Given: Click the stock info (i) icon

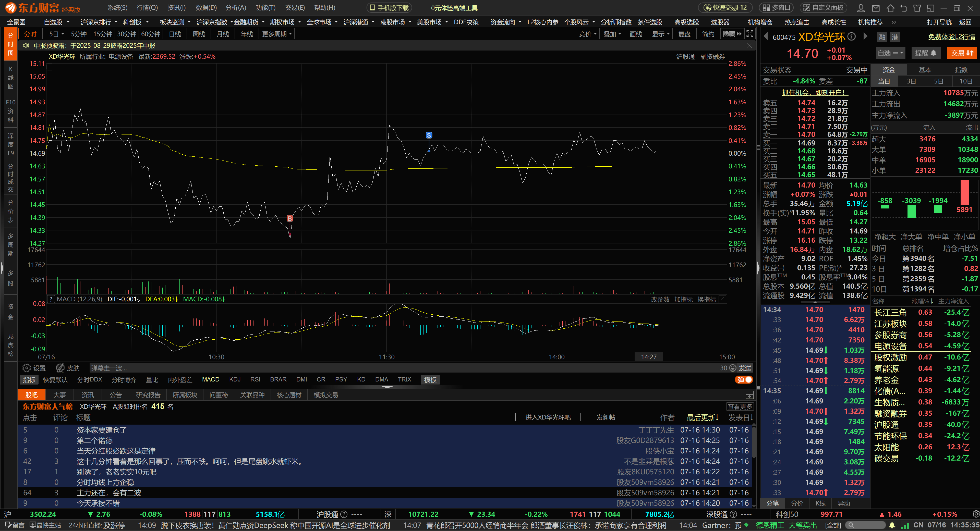Looking at the screenshot, I should coord(852,36).
